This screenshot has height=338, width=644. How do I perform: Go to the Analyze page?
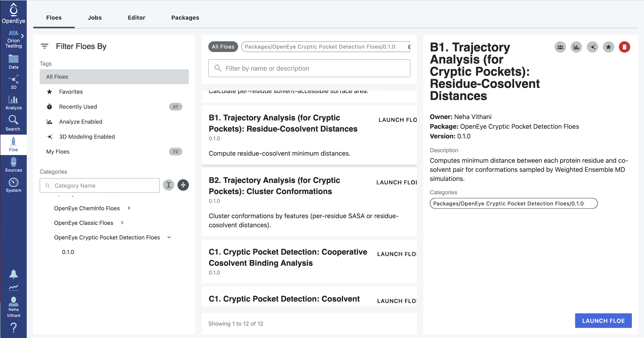(x=13, y=102)
